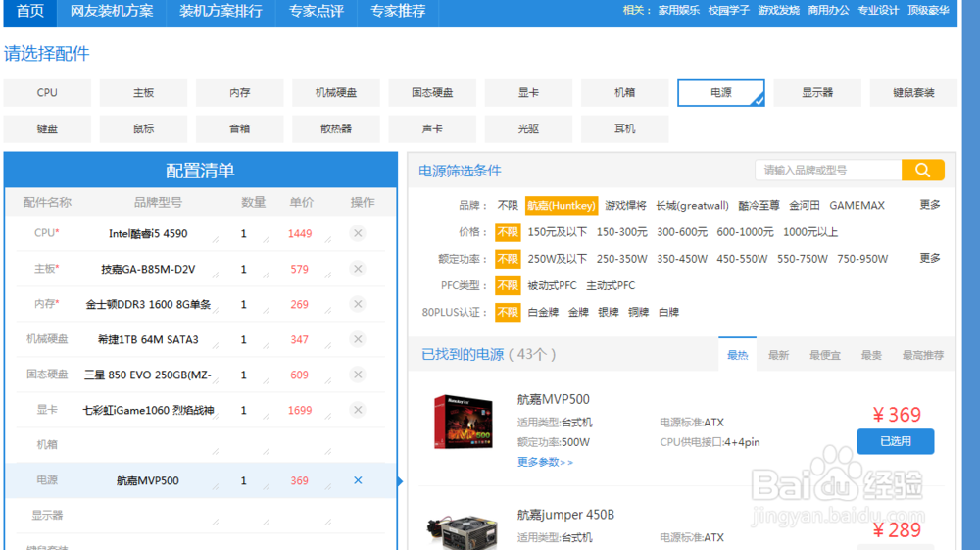Select the 散热器 component category

pos(335,128)
